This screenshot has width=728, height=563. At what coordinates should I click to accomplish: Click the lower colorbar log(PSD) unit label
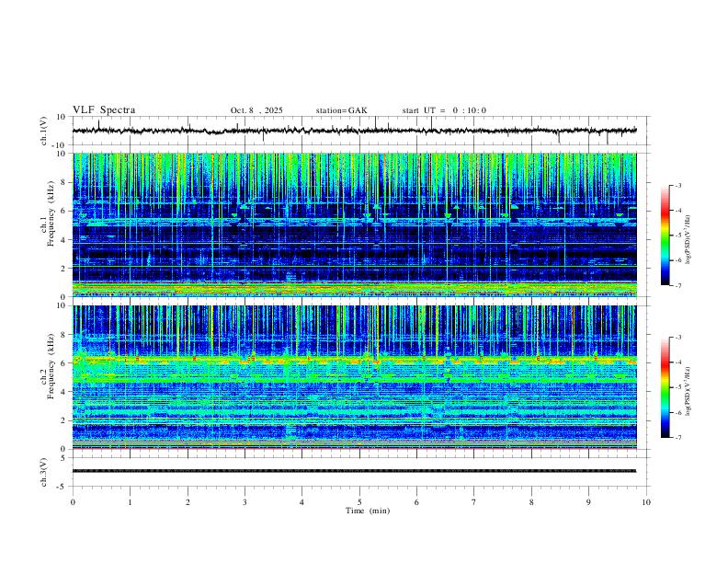pos(688,392)
